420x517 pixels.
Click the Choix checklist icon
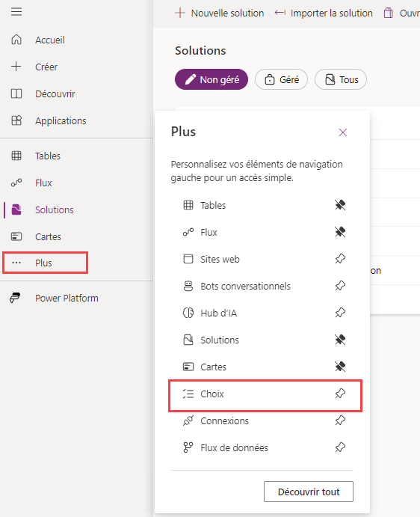188,394
